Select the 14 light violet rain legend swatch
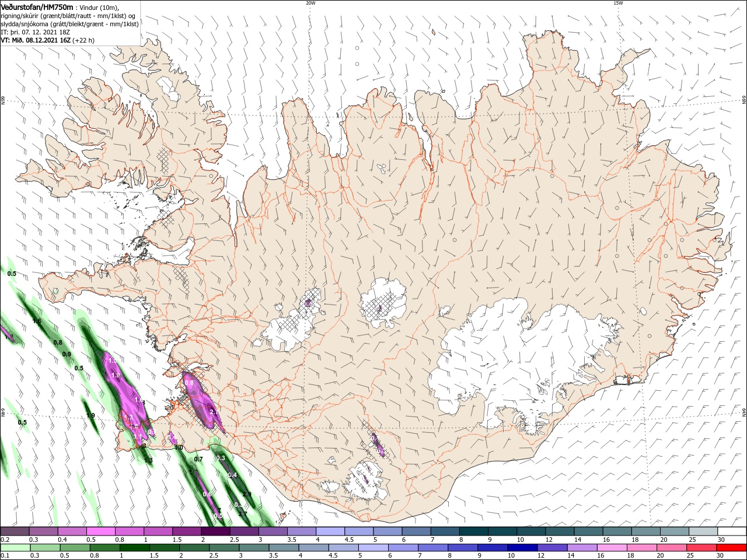747x560 pixels. coord(582,548)
